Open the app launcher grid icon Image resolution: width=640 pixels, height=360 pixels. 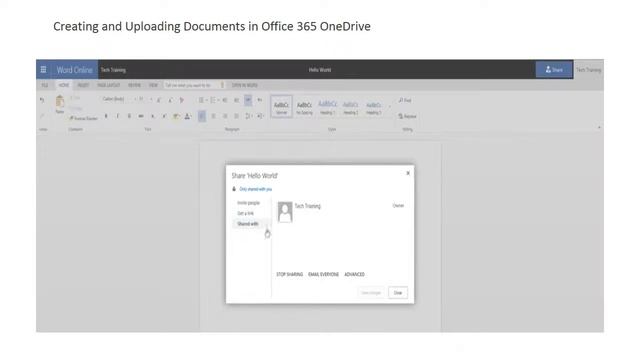point(43,69)
